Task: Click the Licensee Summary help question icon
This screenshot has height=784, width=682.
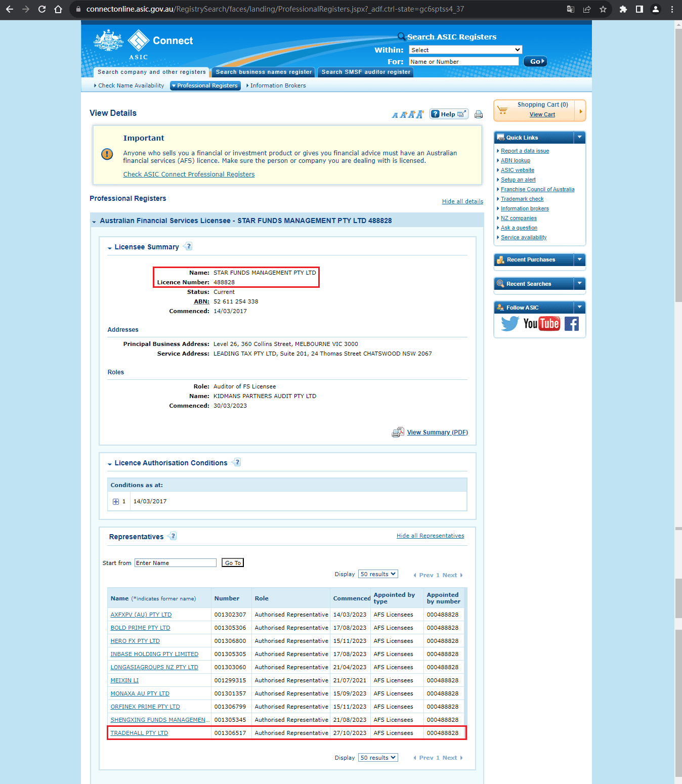Action: (x=188, y=246)
